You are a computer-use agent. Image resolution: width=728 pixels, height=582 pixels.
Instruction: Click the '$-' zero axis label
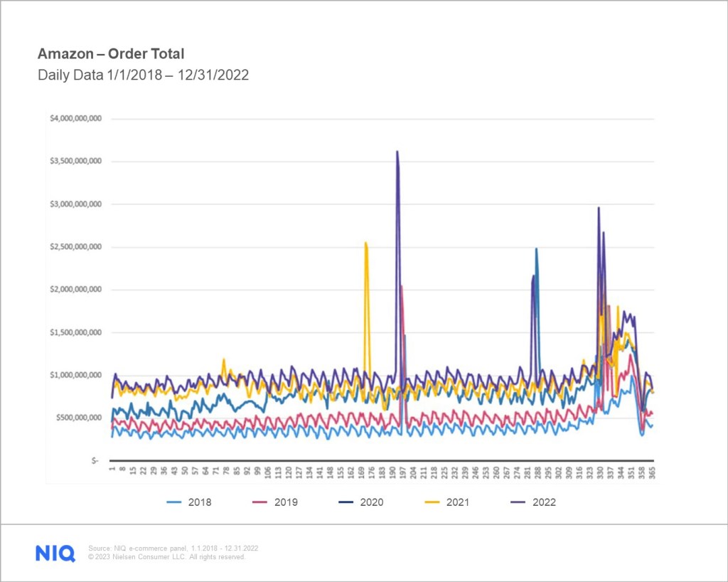[95, 460]
